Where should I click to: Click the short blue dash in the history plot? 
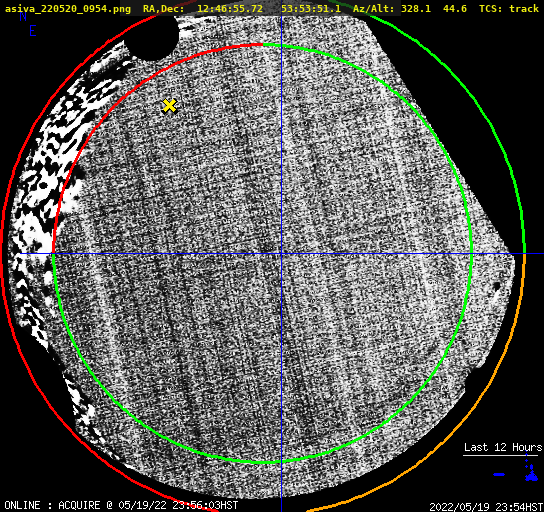pyautogui.click(x=499, y=474)
